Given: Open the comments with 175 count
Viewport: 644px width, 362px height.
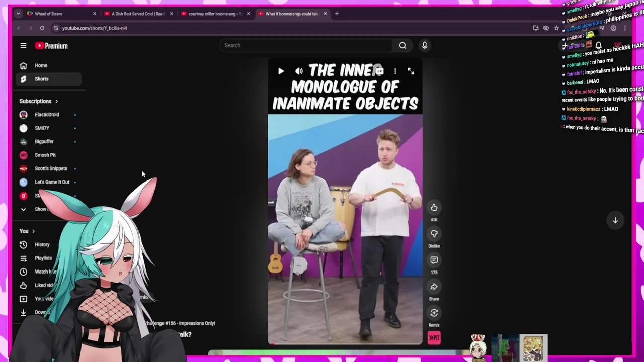Looking at the screenshot, I should tap(434, 260).
